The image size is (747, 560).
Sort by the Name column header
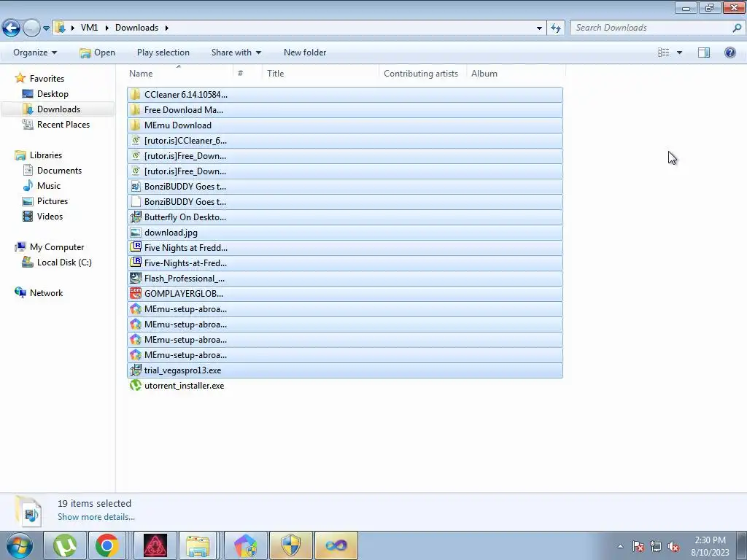[180, 74]
